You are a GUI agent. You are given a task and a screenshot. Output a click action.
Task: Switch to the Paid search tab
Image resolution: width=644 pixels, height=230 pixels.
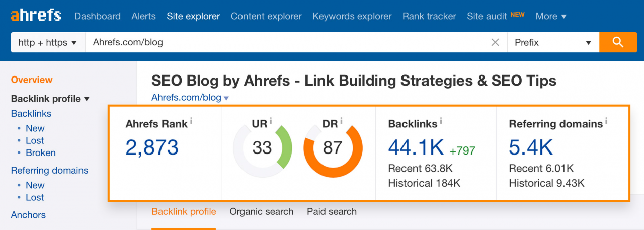[332, 212]
